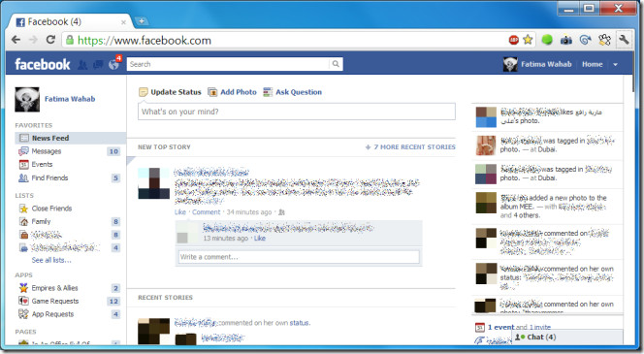The width and height of the screenshot is (644, 354).
Task: Open account dropdown arrow next to Home
Action: (x=615, y=64)
